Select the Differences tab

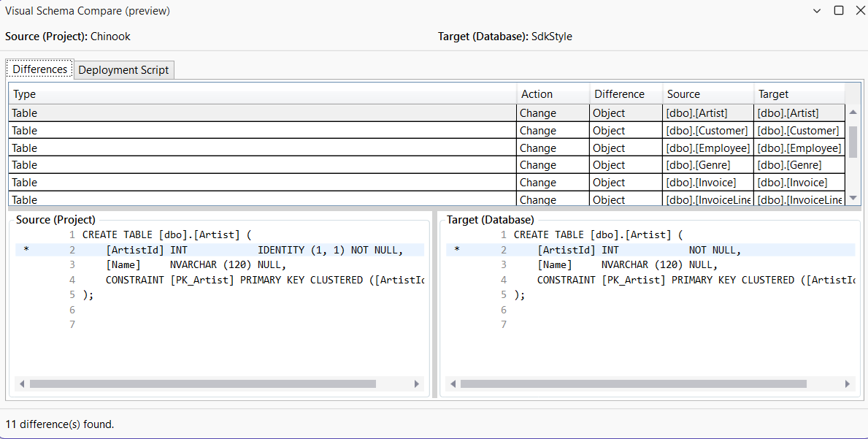(39, 69)
